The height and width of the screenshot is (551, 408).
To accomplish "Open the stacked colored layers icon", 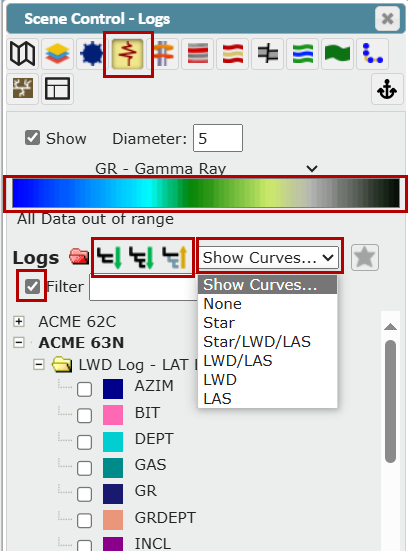I will coord(57,54).
